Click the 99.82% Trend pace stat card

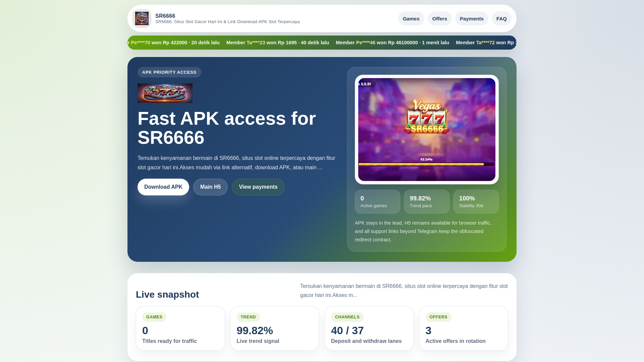[x=427, y=202]
